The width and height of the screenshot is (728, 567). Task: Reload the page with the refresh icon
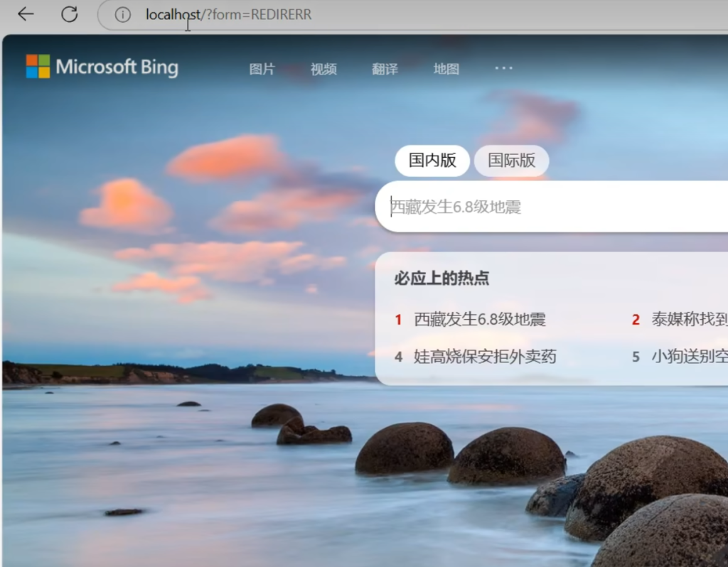coord(69,14)
